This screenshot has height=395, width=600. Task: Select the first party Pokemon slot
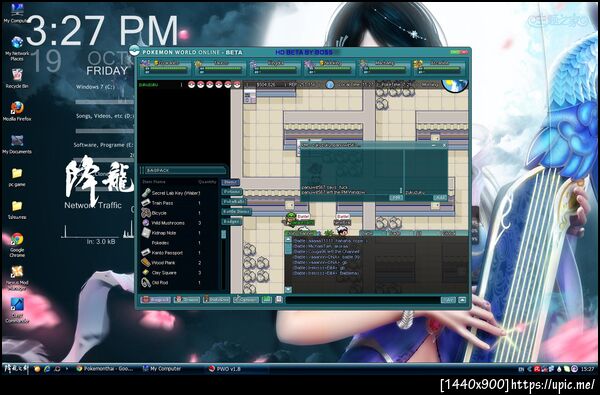pyautogui.click(x=166, y=67)
